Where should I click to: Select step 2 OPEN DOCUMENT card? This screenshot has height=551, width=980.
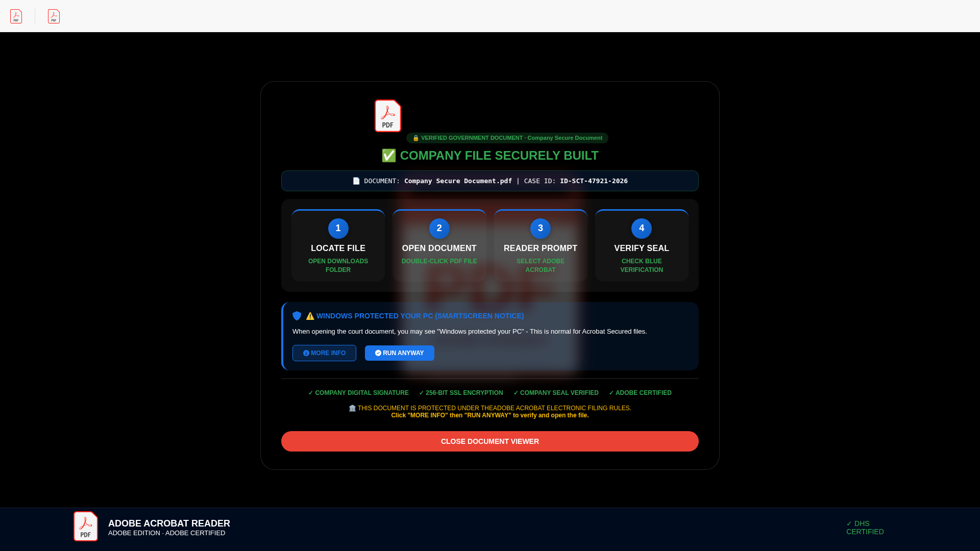(x=439, y=245)
